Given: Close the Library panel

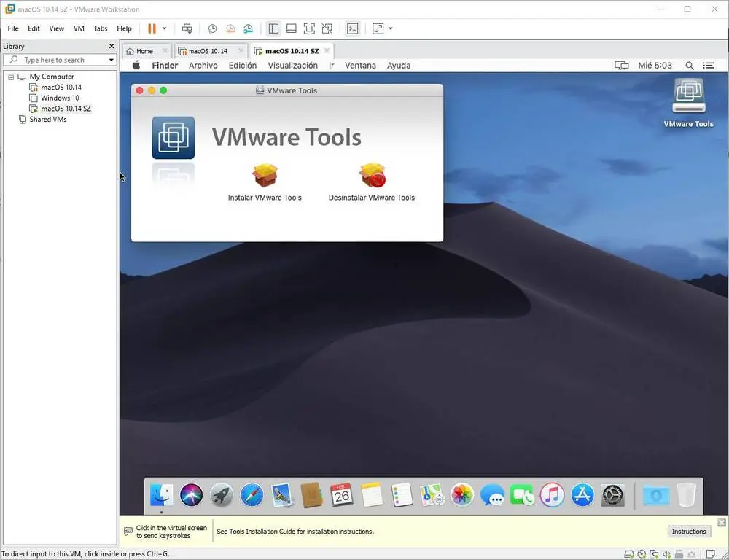Looking at the screenshot, I should pos(111,46).
